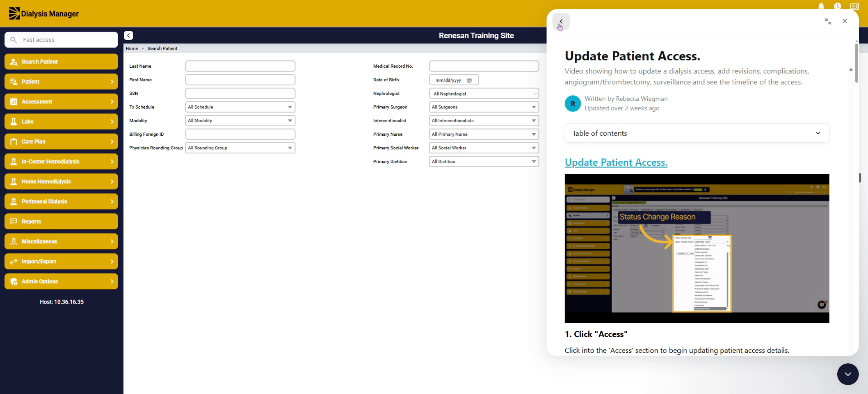The width and height of the screenshot is (868, 394).
Task: Open the Date of Birth calendar picker
Action: 469,80
